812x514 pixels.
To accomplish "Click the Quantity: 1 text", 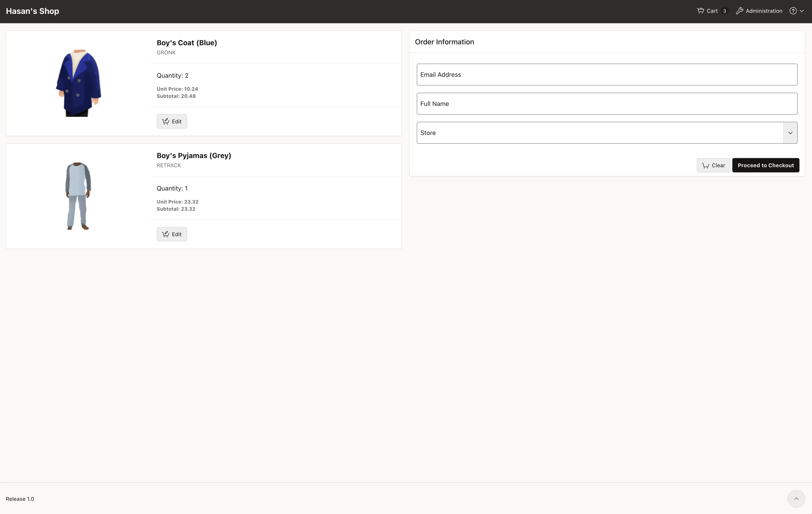I will click(x=172, y=188).
